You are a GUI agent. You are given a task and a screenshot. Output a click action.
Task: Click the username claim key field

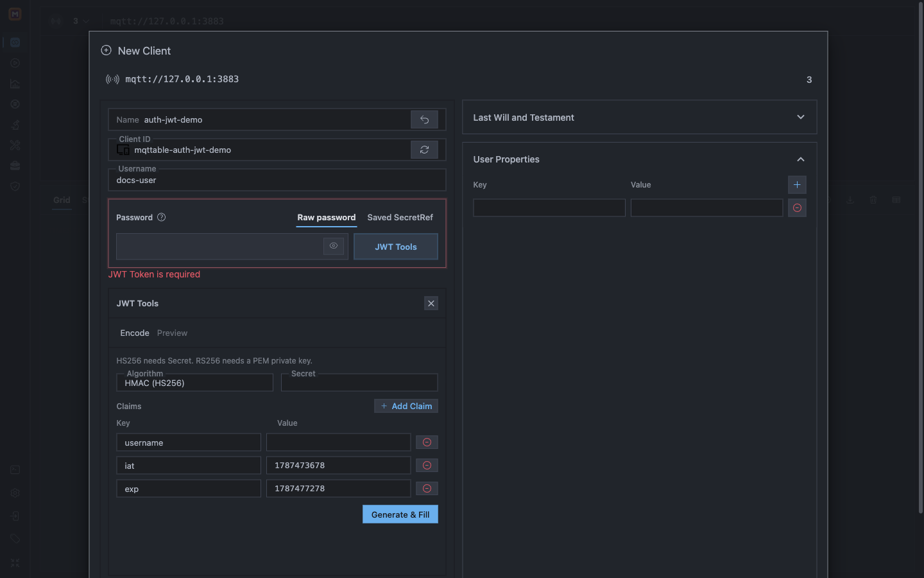pyautogui.click(x=189, y=442)
